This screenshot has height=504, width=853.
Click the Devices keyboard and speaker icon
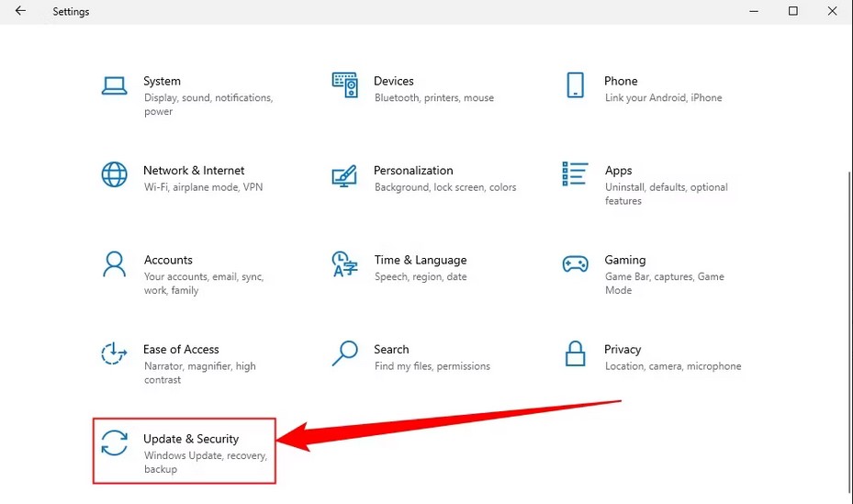tap(345, 84)
